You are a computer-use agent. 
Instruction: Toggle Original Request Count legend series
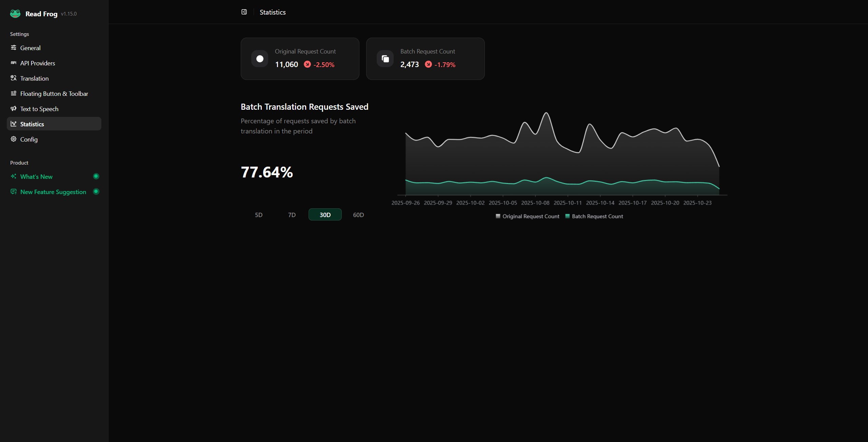[x=527, y=216]
